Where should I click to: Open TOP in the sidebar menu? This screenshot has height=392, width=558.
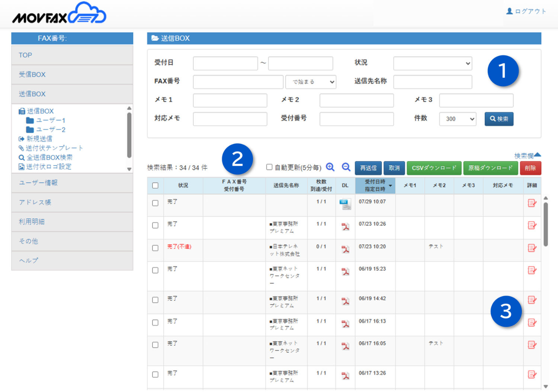point(72,55)
